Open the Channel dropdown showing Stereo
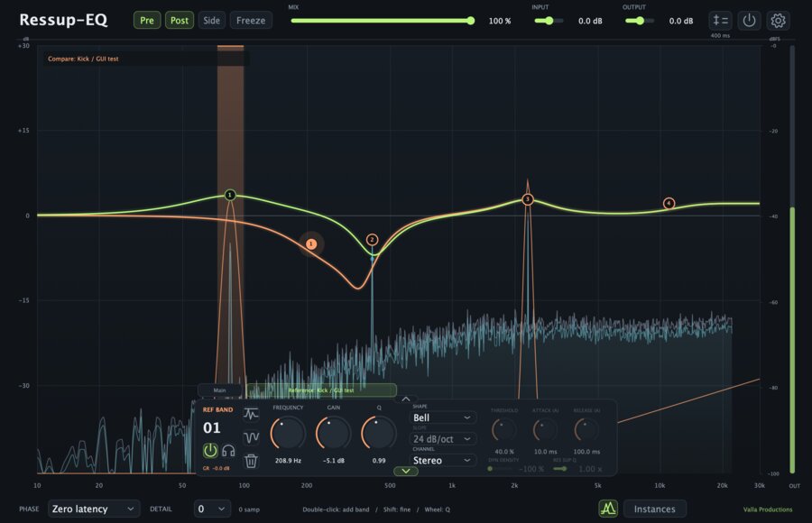The width and height of the screenshot is (812, 523). (442, 461)
